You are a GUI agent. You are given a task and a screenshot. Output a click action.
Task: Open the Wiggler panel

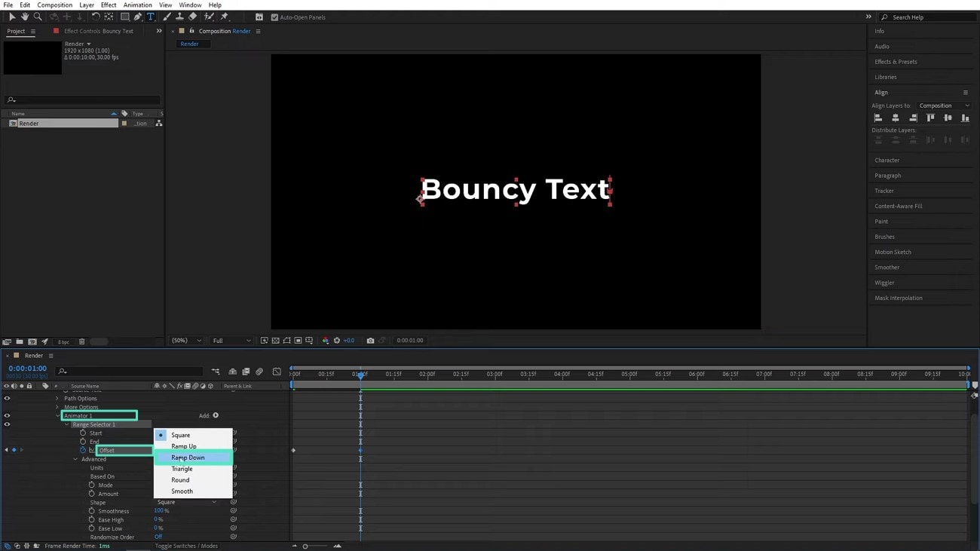pos(884,283)
